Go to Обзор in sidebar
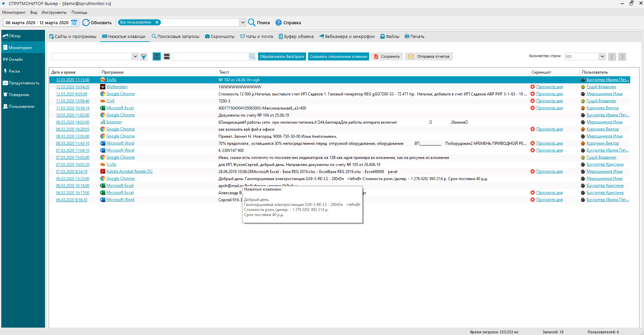Screen dimensions: 644x335 pos(23,36)
